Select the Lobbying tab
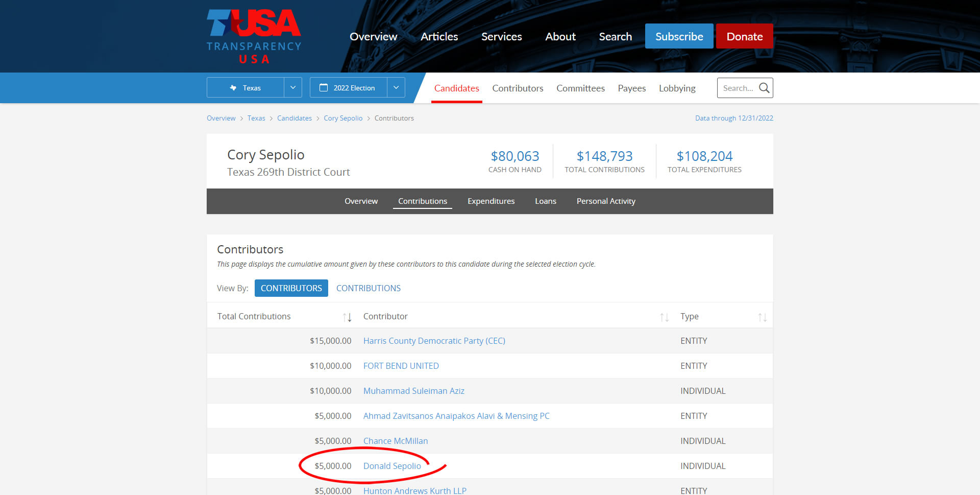The height and width of the screenshot is (495, 980). click(x=677, y=88)
